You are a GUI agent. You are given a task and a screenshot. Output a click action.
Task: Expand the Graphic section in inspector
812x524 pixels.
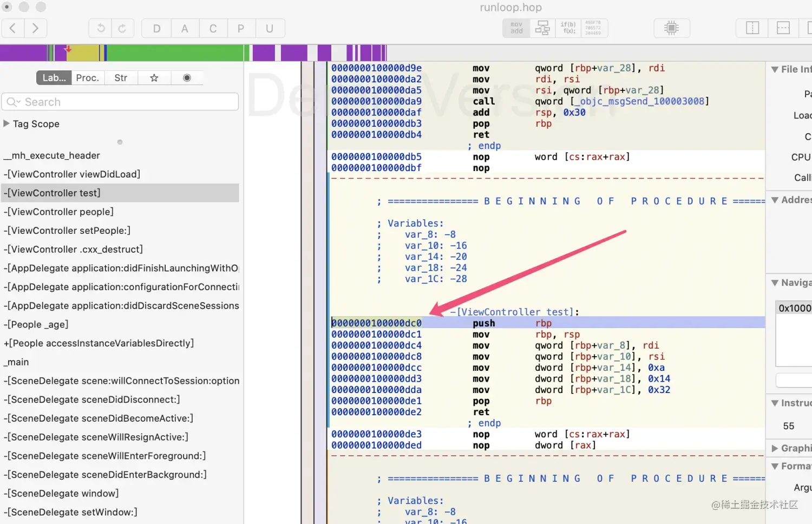(775, 448)
